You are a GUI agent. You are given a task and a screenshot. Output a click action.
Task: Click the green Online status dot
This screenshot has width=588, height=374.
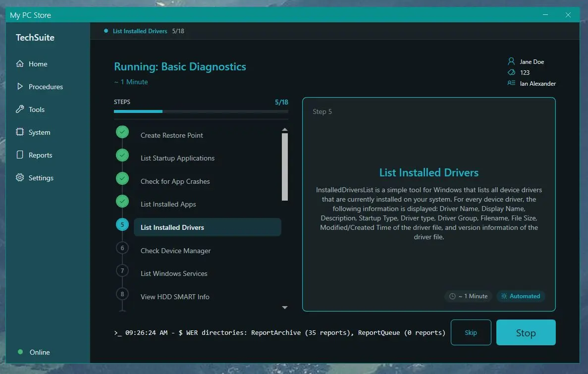click(20, 352)
